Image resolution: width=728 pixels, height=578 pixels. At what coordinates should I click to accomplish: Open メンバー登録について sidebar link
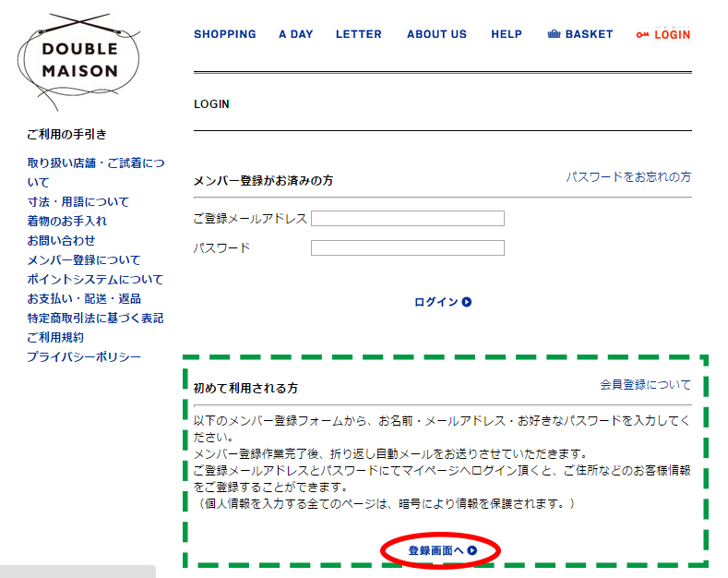(x=84, y=260)
